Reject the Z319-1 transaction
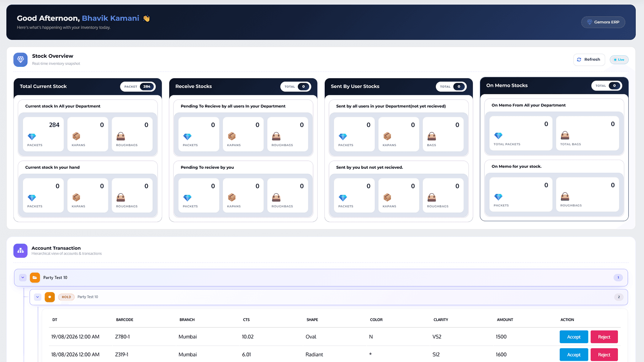 pos(604,354)
